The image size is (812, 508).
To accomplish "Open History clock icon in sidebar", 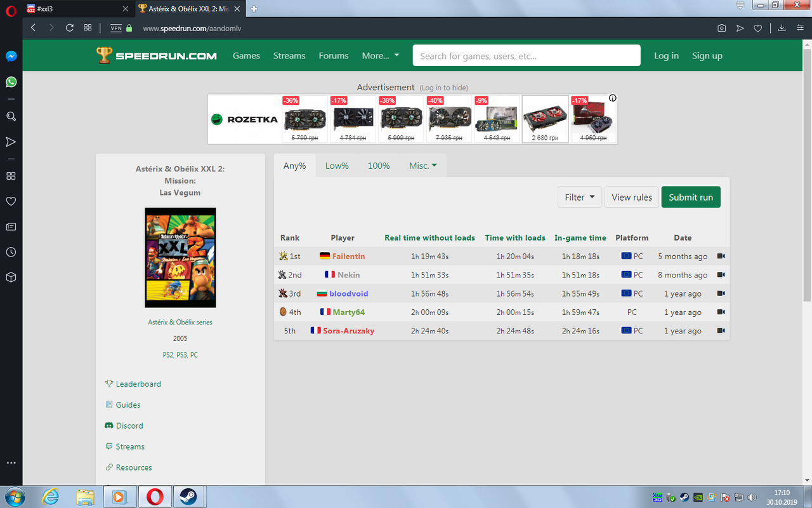I will pyautogui.click(x=11, y=252).
